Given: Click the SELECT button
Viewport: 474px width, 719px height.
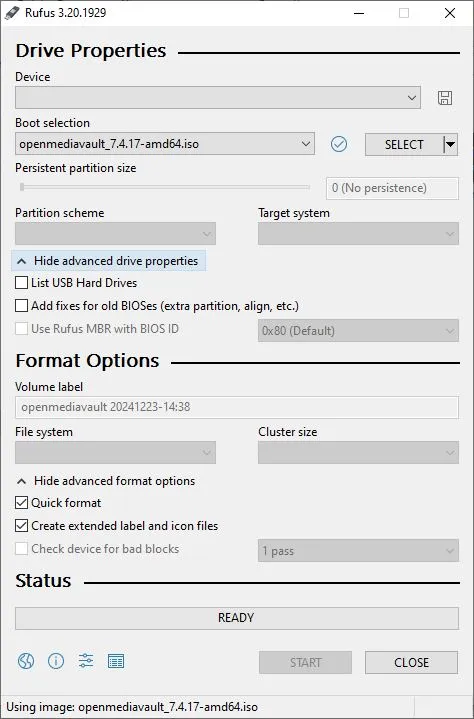Looking at the screenshot, I should 404,144.
